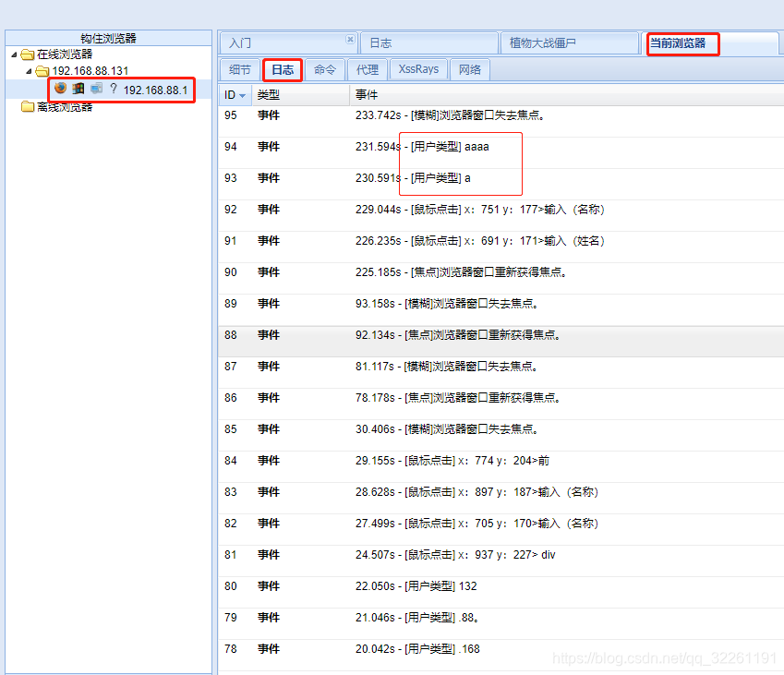This screenshot has height=675, width=784.
Task: Select the 日志 sub-tab under current browser
Action: pos(283,69)
